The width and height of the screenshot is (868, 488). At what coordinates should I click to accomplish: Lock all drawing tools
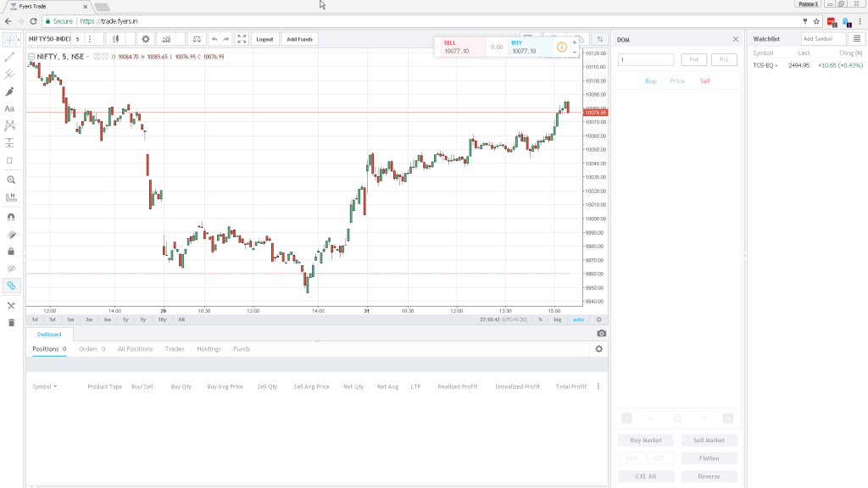(10, 252)
